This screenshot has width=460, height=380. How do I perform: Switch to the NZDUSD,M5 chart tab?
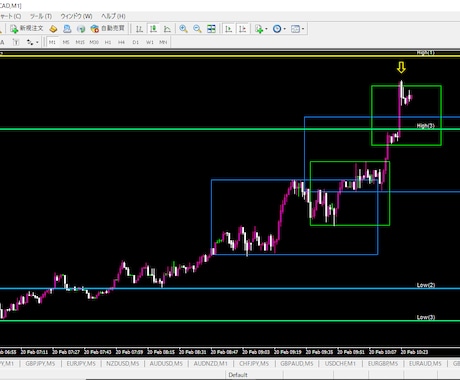click(123, 364)
